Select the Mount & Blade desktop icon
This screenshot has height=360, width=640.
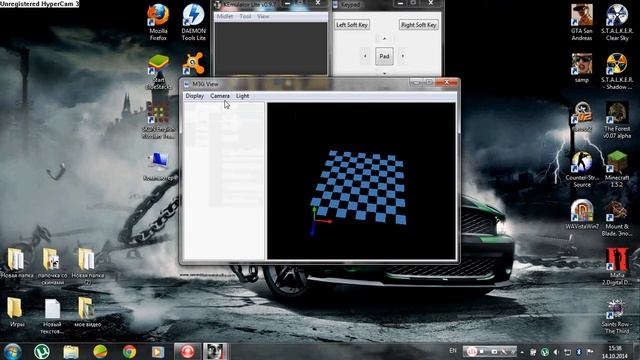pyautogui.click(x=617, y=218)
